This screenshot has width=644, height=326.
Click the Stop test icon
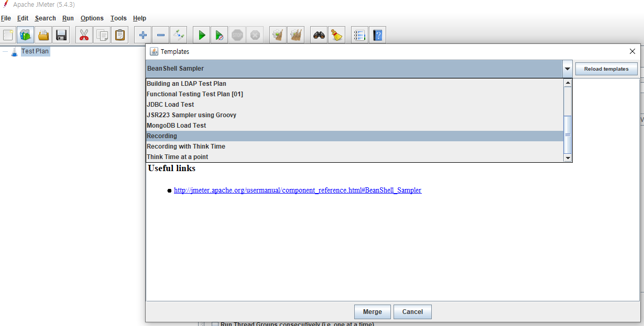[x=237, y=35]
